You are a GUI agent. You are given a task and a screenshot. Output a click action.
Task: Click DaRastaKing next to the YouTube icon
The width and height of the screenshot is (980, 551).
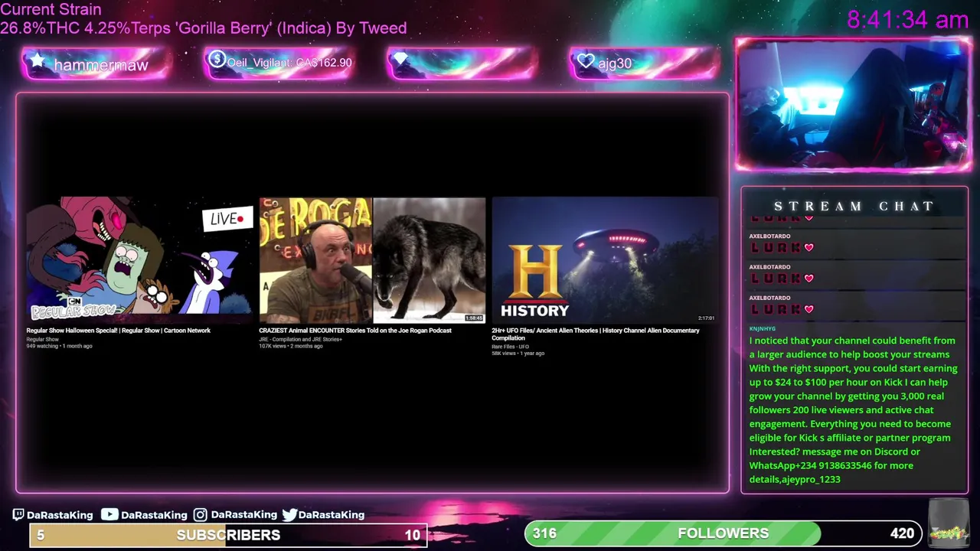point(154,515)
